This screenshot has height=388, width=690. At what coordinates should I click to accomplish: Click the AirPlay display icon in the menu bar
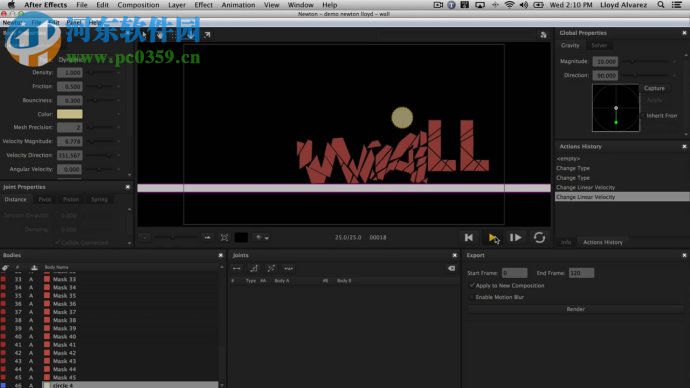480,5
